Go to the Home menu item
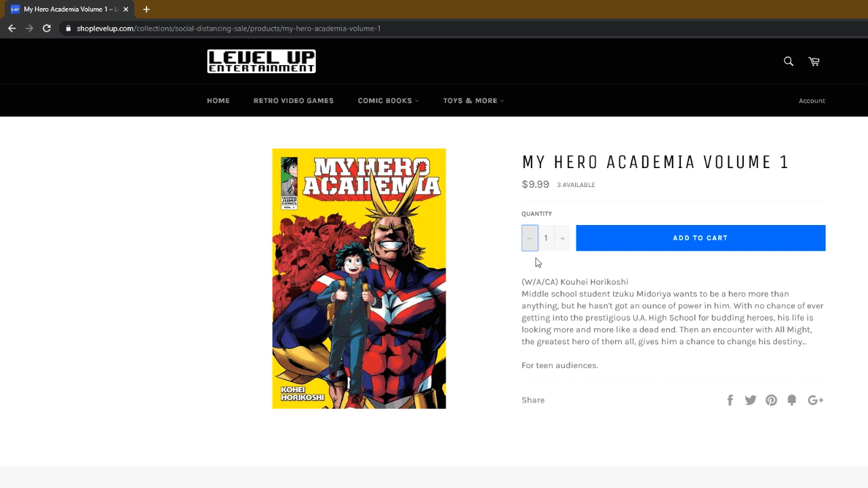The height and width of the screenshot is (488, 868). tap(218, 100)
